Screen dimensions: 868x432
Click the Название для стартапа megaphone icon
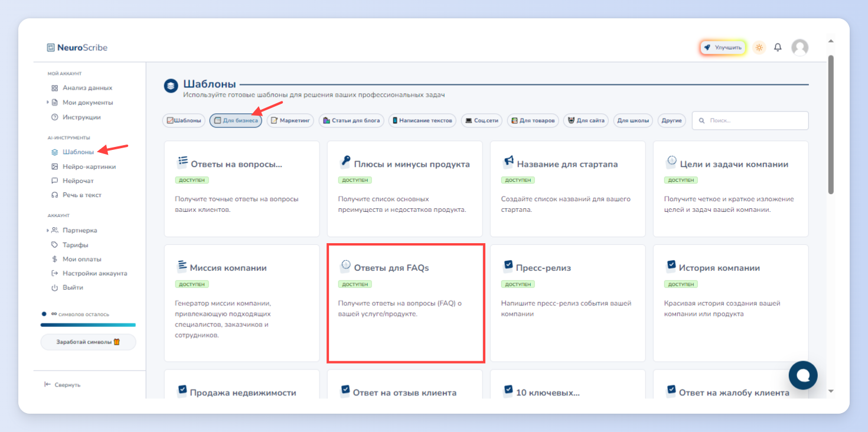click(508, 162)
